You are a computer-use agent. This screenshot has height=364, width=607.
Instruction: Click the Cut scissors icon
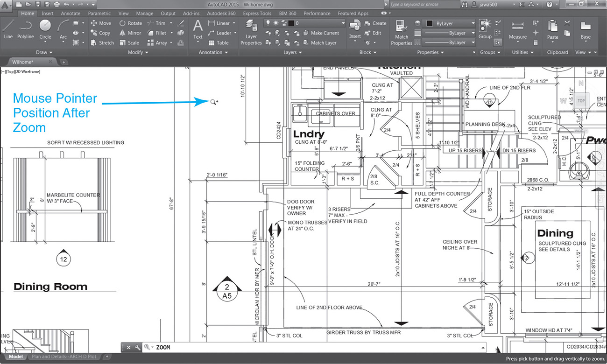[567, 23]
